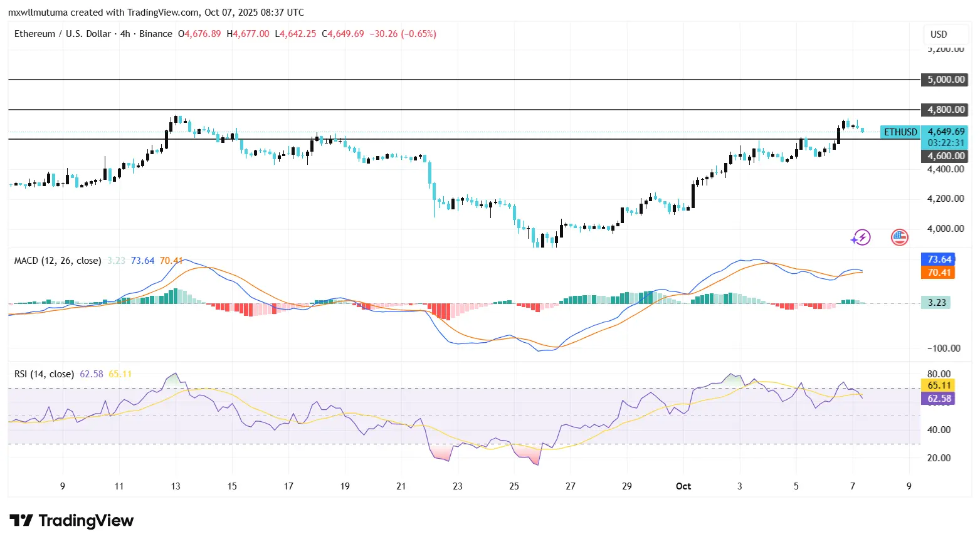Open the USD currency selector at top right
Viewport: 980px width, 544px height.
pyautogui.click(x=945, y=34)
